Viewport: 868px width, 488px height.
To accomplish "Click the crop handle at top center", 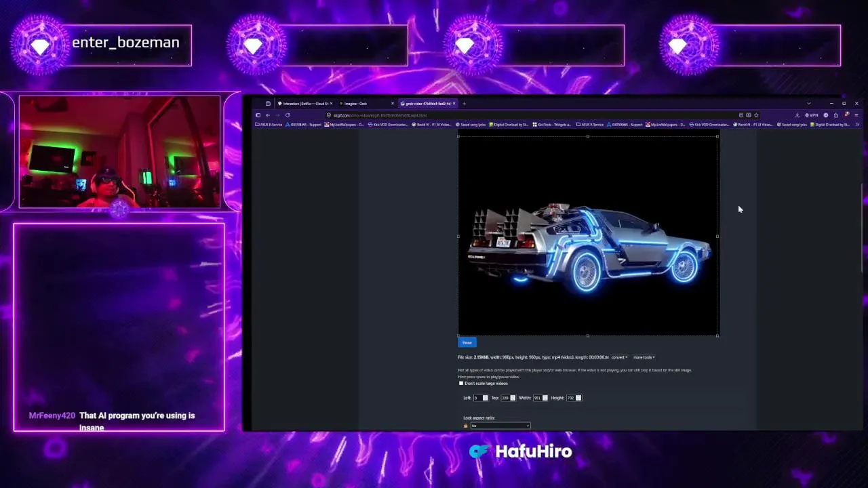I will [588, 136].
